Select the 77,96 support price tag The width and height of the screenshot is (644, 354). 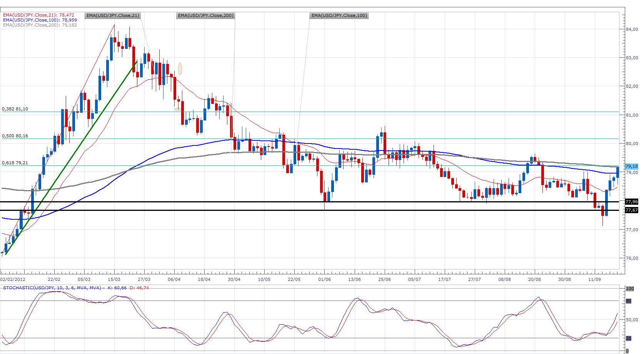point(632,202)
